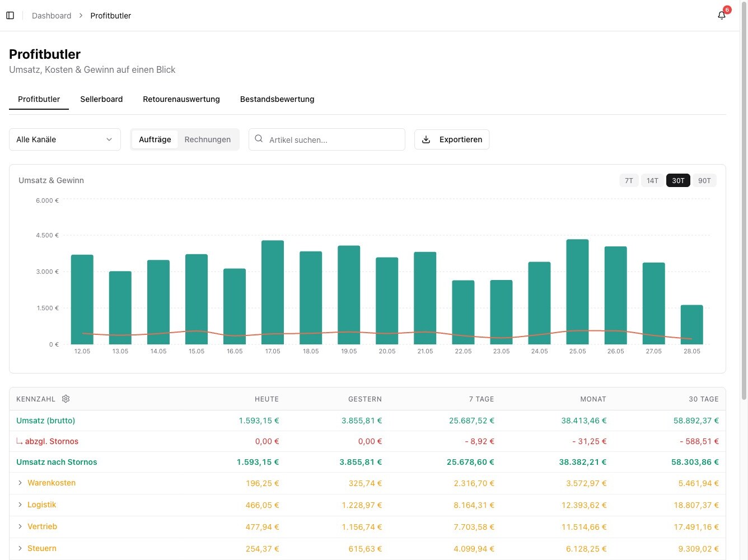748x560 pixels.
Task: Click the Umsatz nach Stornos row label
Action: [57, 462]
